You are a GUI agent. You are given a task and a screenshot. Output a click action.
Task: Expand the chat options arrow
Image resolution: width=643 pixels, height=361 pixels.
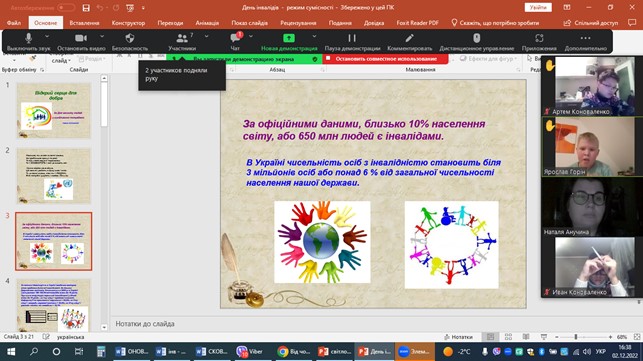pyautogui.click(x=251, y=36)
